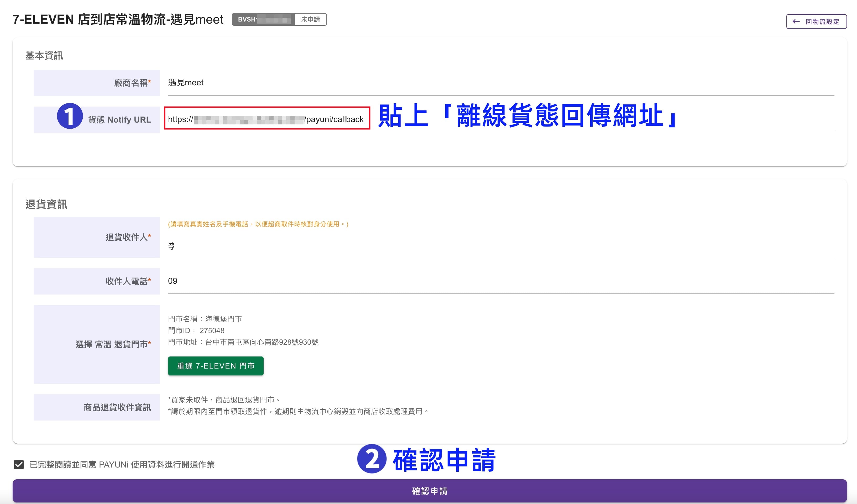Click the 選擇 常溫 退貨門市 label
Image resolution: width=857 pixels, height=504 pixels.
click(x=113, y=344)
